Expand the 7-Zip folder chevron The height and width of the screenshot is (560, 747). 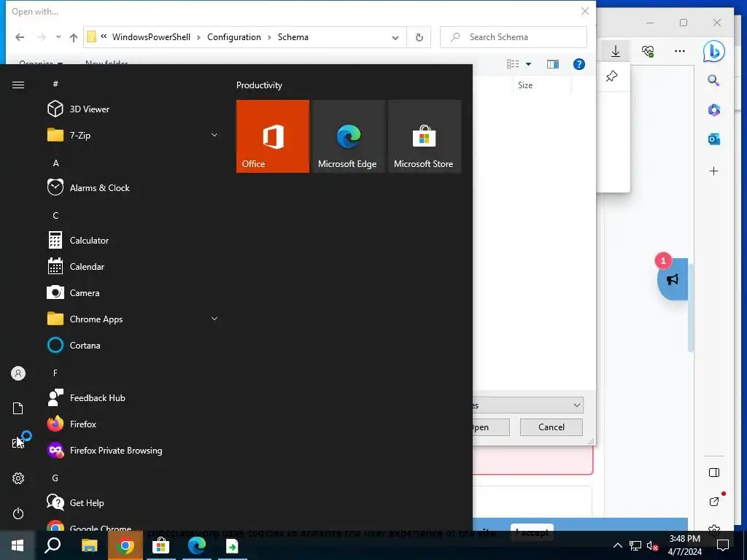214,135
